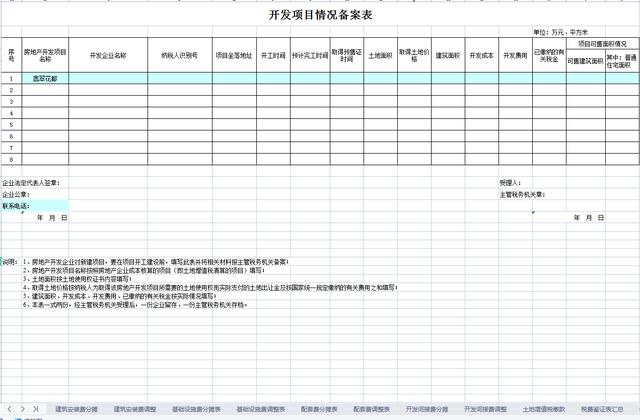This screenshot has width=640, height=420.
Task: Select the 开工时间 header cell
Action: [x=273, y=55]
